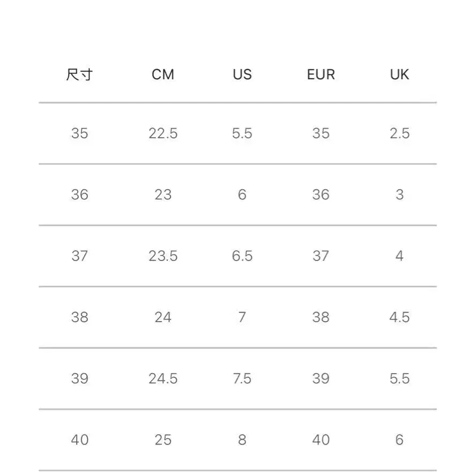The height and width of the screenshot is (476, 476).
Task: Click US size 6.5 cell
Action: 242,256
